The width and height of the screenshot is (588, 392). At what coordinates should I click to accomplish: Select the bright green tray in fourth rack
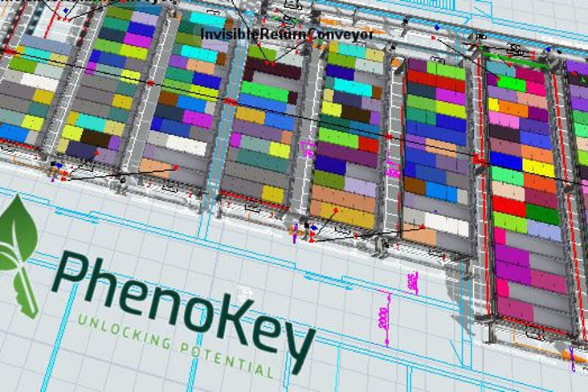tap(263, 92)
